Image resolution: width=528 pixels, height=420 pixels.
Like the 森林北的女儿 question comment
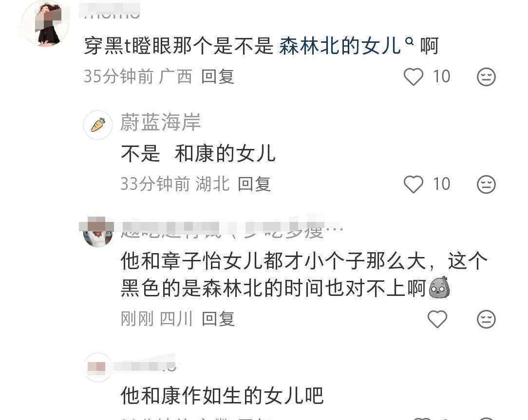[413, 77]
